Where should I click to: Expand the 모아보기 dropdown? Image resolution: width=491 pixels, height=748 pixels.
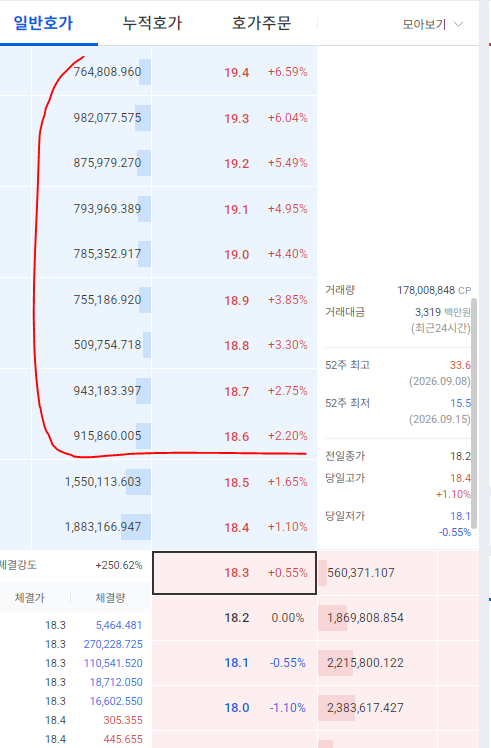[x=432, y=24]
